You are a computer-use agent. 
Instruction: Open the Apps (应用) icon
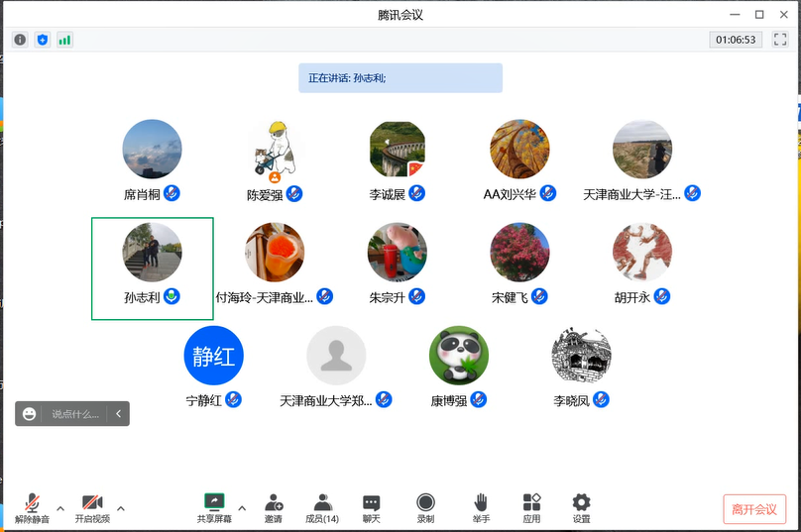[x=531, y=507]
